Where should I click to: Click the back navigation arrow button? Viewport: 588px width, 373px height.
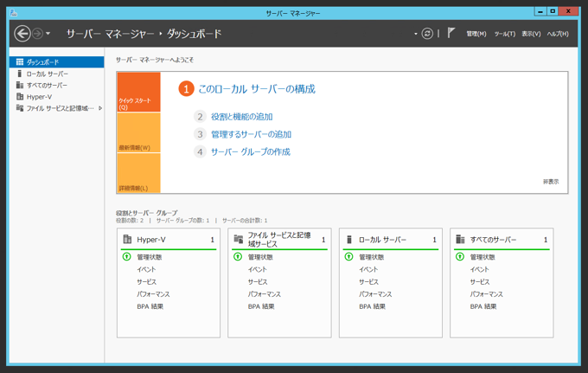pos(22,34)
